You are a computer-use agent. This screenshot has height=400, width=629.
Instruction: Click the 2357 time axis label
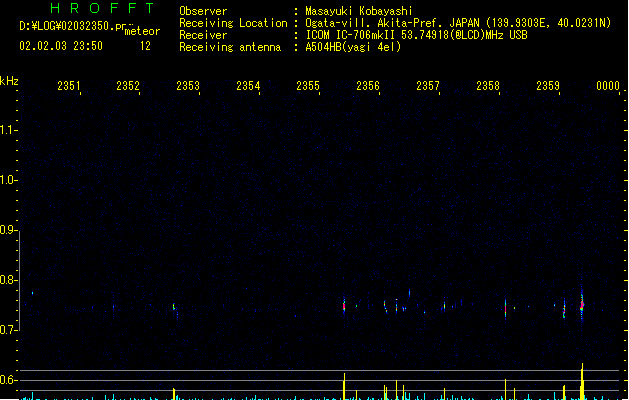click(x=428, y=86)
